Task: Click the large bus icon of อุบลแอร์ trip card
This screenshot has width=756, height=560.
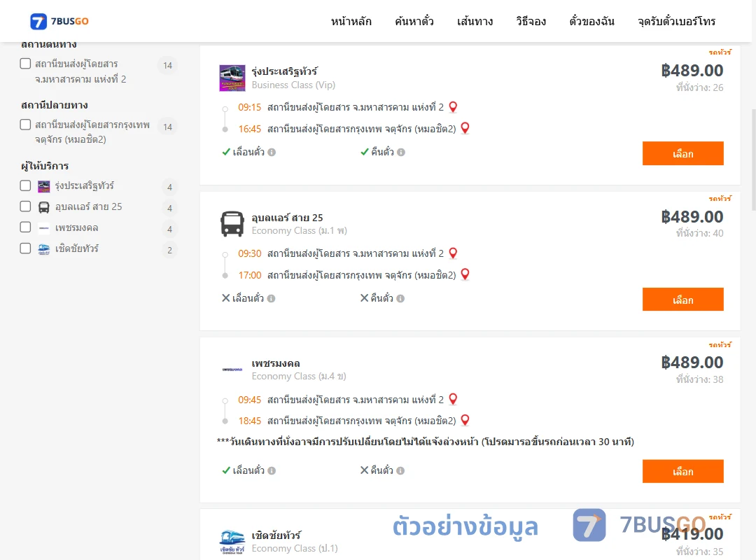Action: pyautogui.click(x=232, y=224)
